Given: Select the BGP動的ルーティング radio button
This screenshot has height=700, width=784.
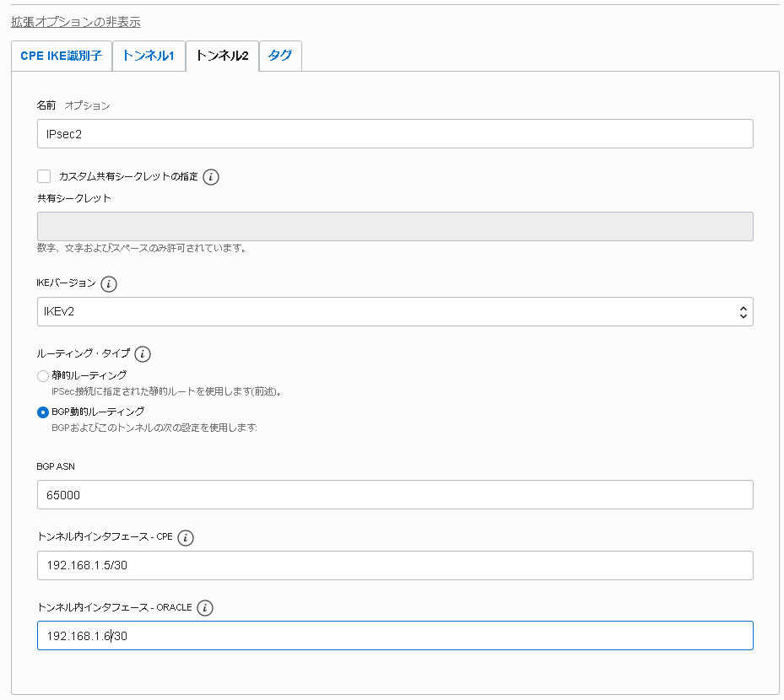Looking at the screenshot, I should (x=43, y=412).
